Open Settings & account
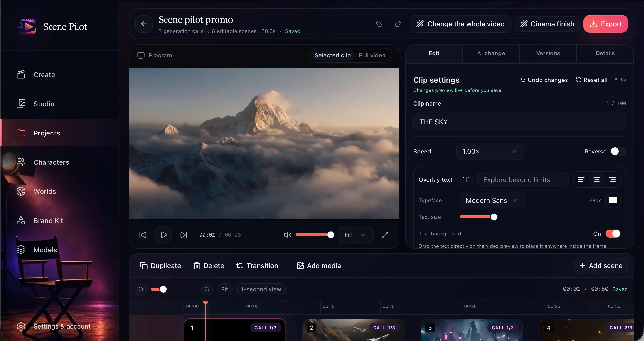644x341 pixels. [60, 326]
